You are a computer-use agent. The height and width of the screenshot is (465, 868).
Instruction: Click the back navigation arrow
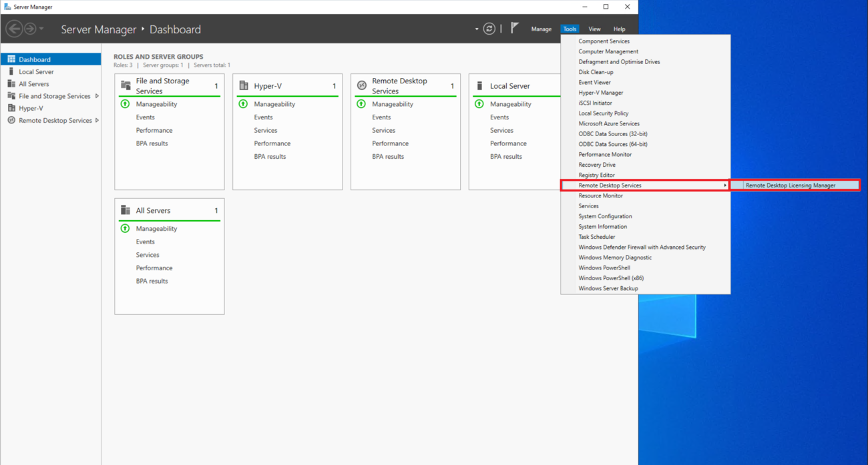pos(14,29)
